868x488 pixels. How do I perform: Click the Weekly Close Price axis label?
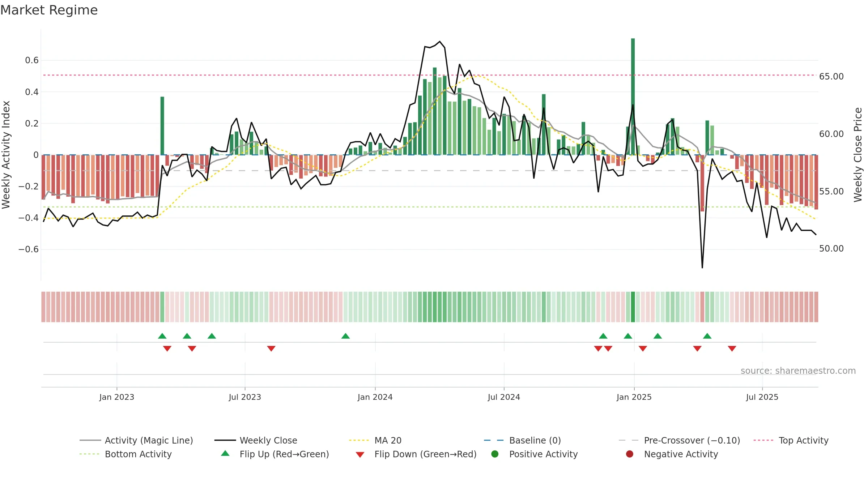[858, 155]
